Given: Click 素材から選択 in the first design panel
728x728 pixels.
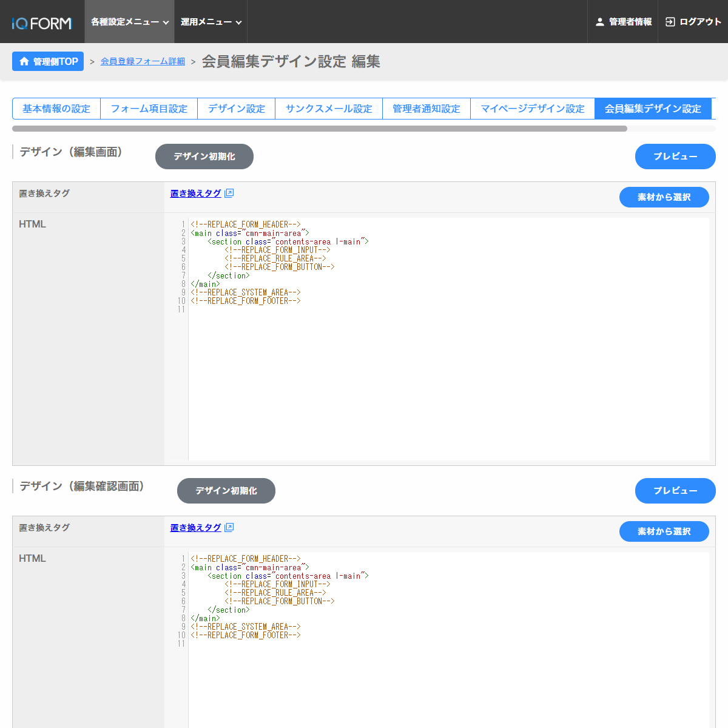Looking at the screenshot, I should click(664, 197).
